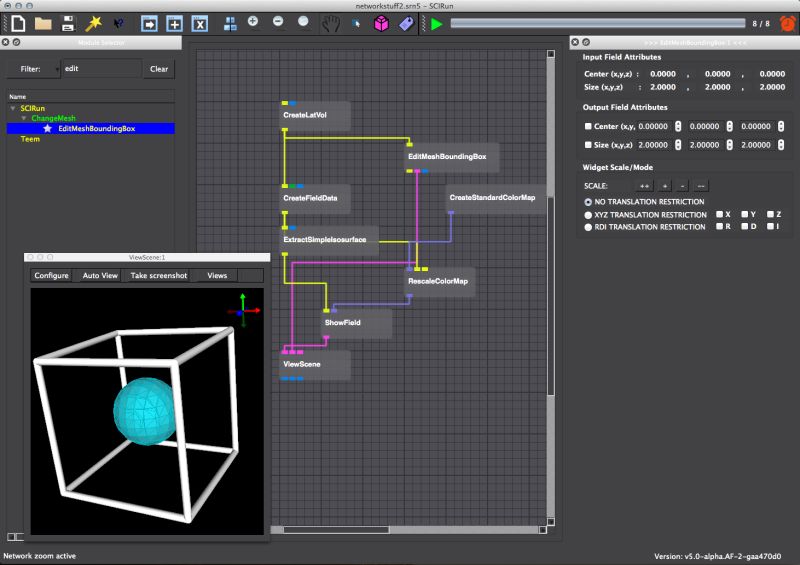This screenshot has height=565, width=800.
Task: Open Configure in ViewScene window
Action: coord(51,276)
